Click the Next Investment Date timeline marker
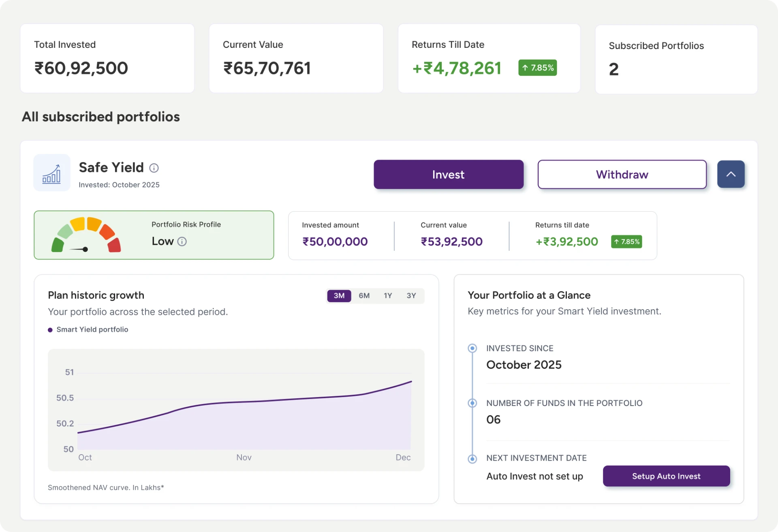This screenshot has height=532, width=778. click(472, 459)
